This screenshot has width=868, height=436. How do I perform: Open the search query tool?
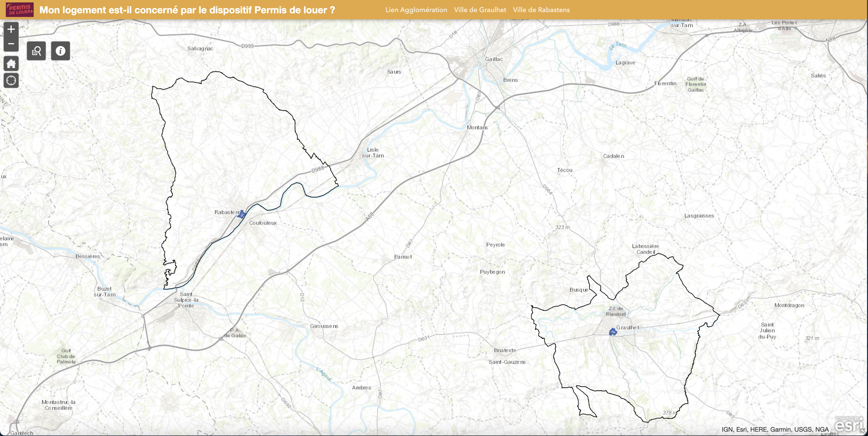click(x=36, y=51)
